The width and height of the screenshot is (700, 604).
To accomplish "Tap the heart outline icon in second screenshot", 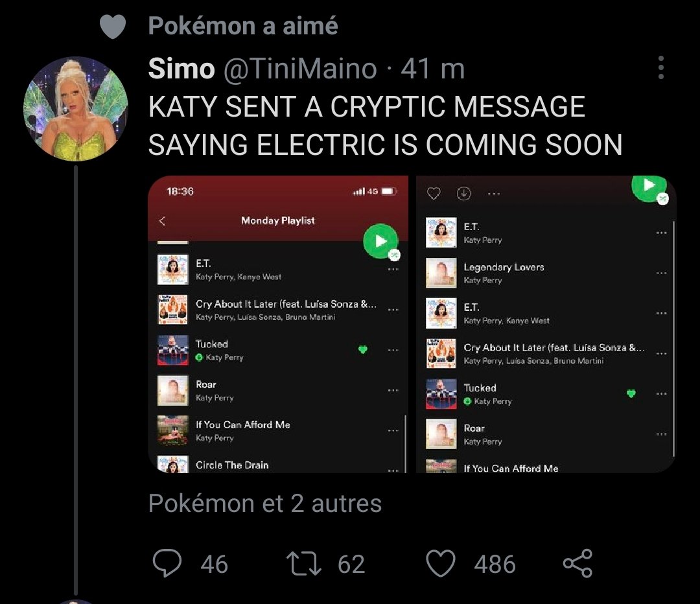I will (434, 193).
